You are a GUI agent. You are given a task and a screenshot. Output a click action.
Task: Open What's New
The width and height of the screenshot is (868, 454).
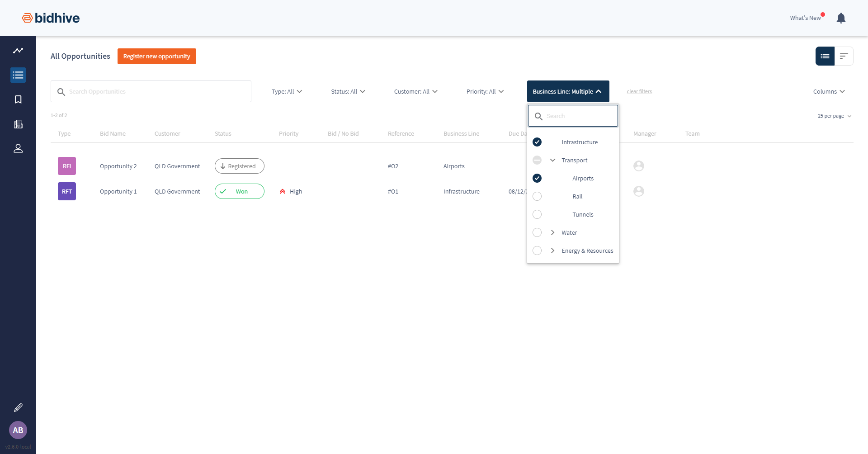(805, 18)
